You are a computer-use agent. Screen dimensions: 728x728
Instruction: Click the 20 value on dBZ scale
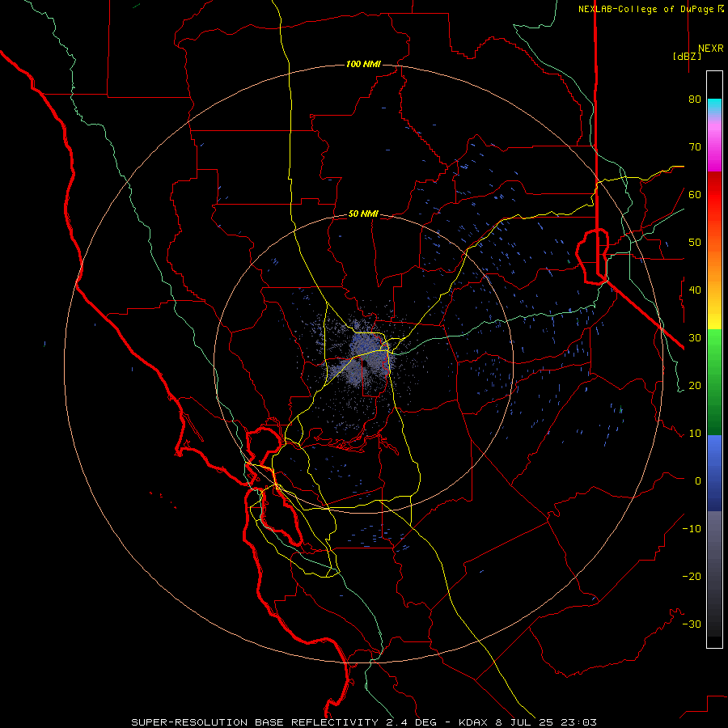click(695, 386)
